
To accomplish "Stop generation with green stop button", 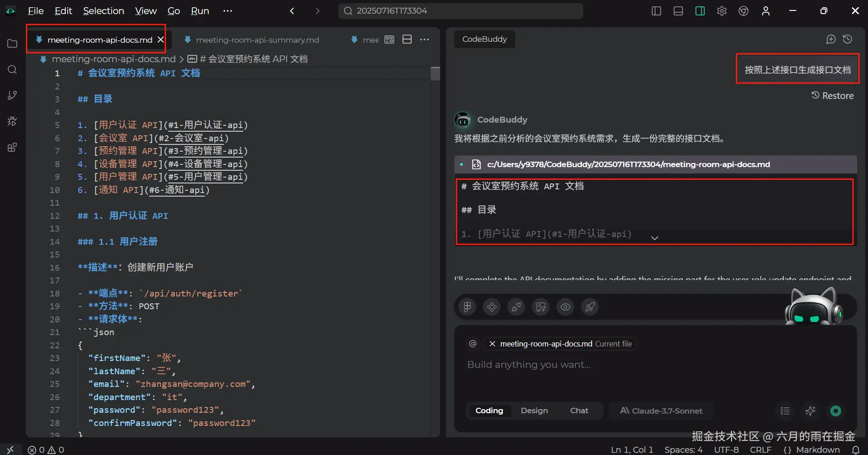I will (x=836, y=411).
